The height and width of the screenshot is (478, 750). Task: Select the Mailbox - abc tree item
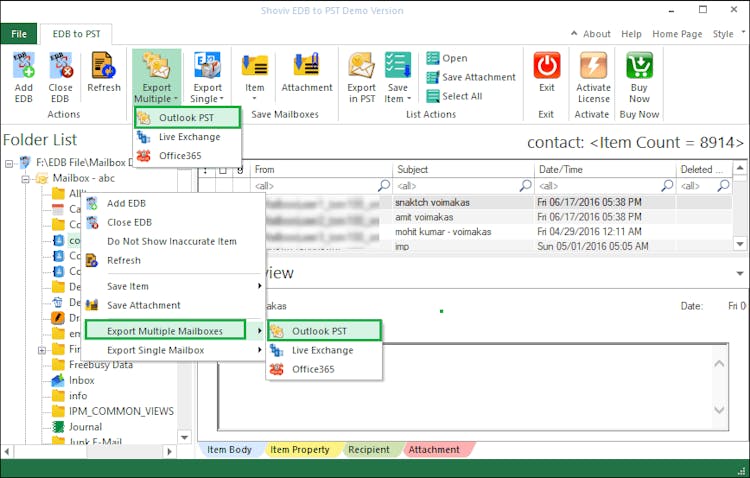[83, 178]
